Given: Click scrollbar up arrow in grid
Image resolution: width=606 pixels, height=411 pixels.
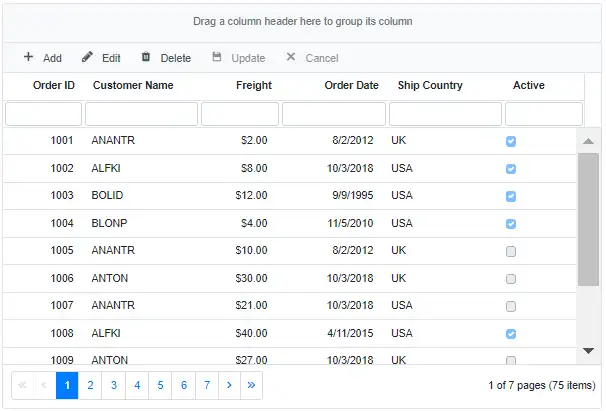Looking at the screenshot, I should coord(588,141).
